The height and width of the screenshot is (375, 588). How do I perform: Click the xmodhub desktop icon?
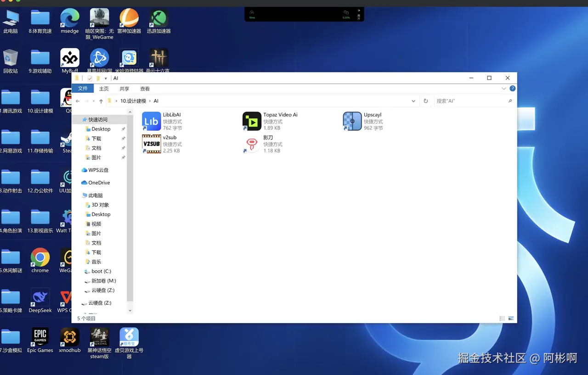tap(70, 340)
